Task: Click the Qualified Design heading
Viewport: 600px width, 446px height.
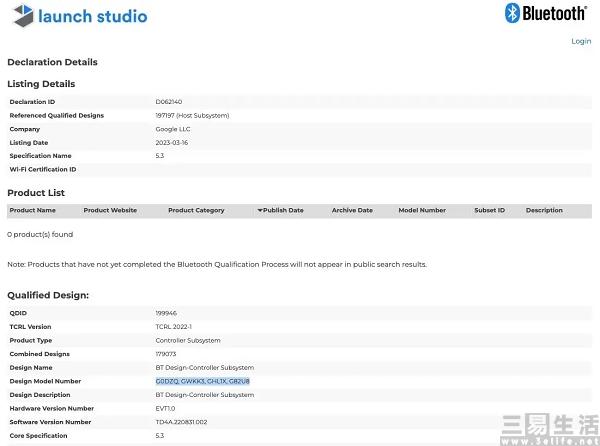Action: [x=48, y=295]
